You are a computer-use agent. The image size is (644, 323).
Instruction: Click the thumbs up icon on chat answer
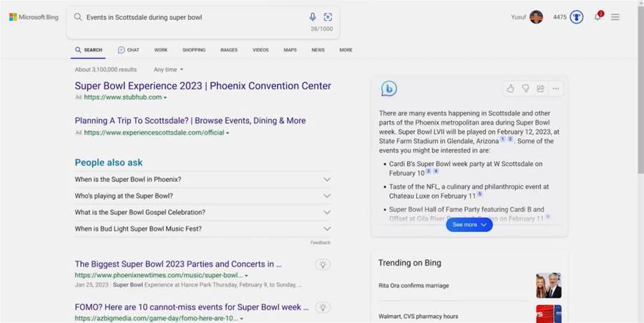click(510, 88)
